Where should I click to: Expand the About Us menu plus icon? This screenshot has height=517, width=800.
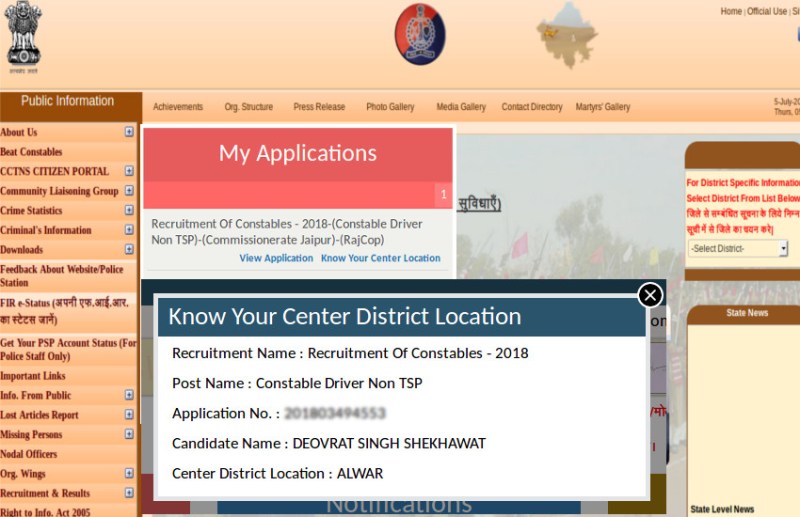pos(129,132)
